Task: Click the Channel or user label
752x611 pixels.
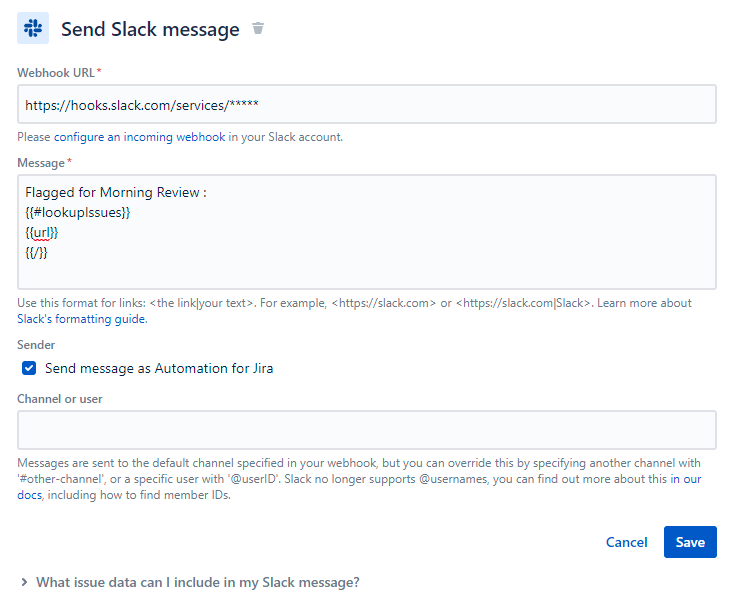Action: coord(59,399)
